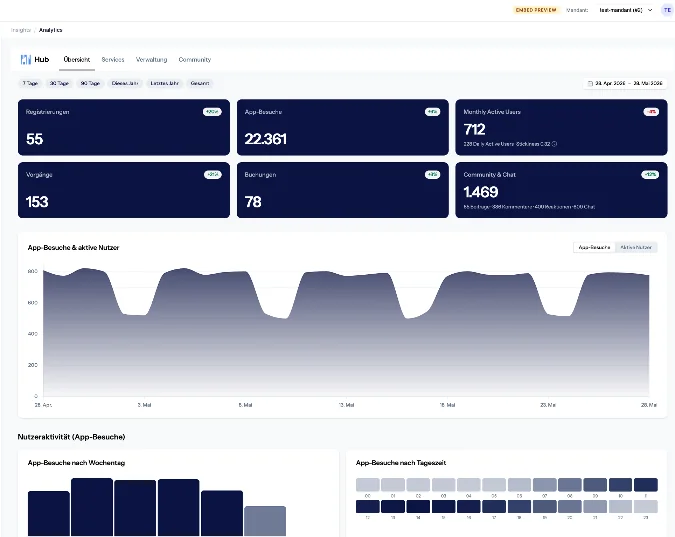
Task: Click the 400 y-axis label
Action: point(33,334)
